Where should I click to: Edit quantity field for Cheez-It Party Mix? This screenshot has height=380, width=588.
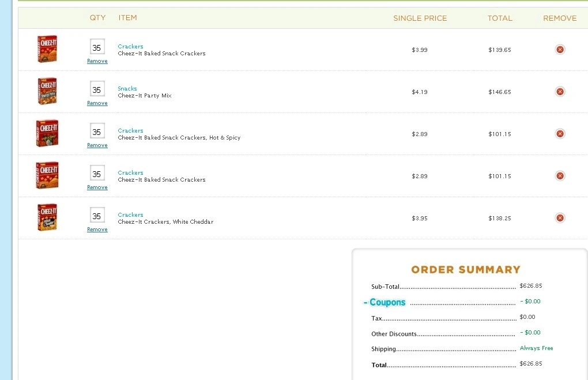[97, 89]
